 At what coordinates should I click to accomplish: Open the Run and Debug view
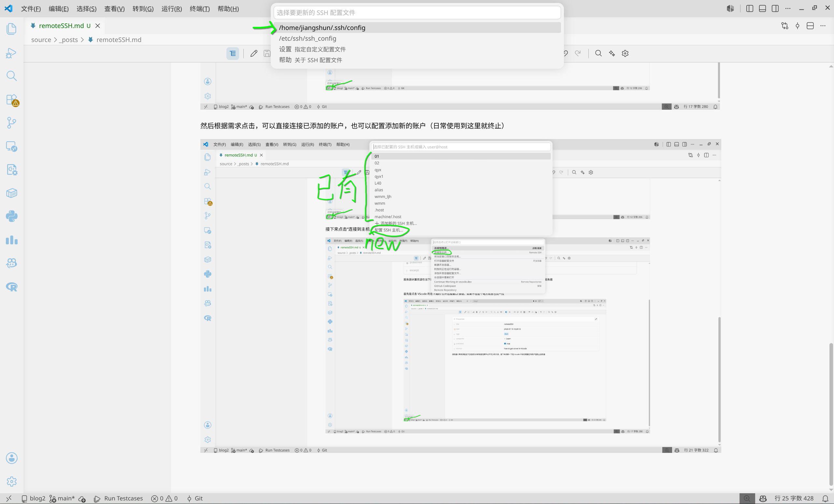coord(11,52)
